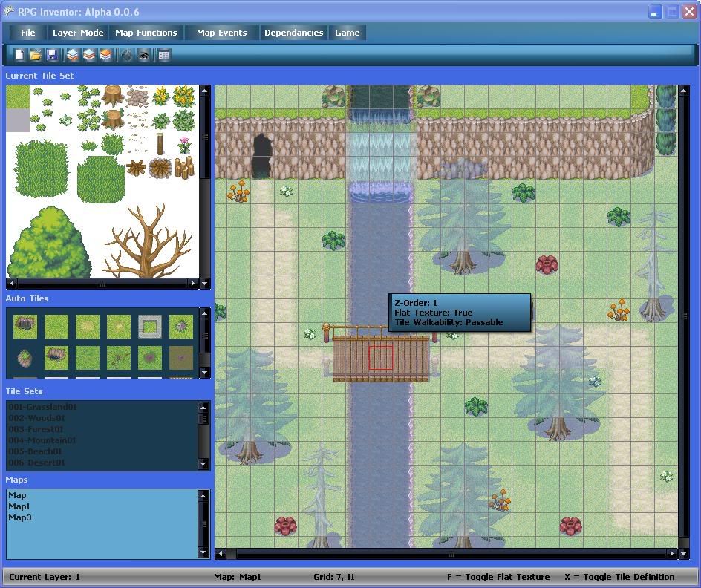701x588 pixels.
Task: Open the Map Events menu
Action: coord(221,33)
